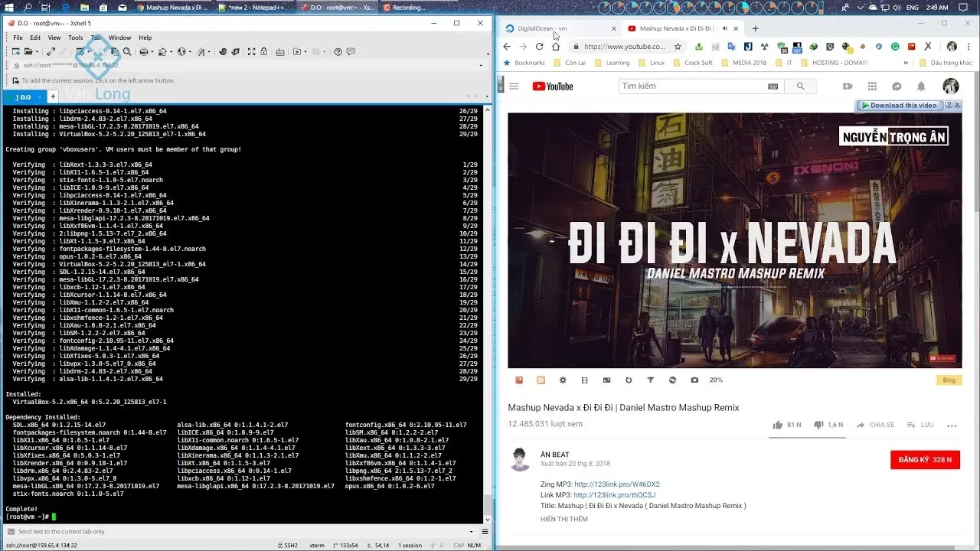Click the Download this video button
The height and width of the screenshot is (551, 980).
[900, 106]
